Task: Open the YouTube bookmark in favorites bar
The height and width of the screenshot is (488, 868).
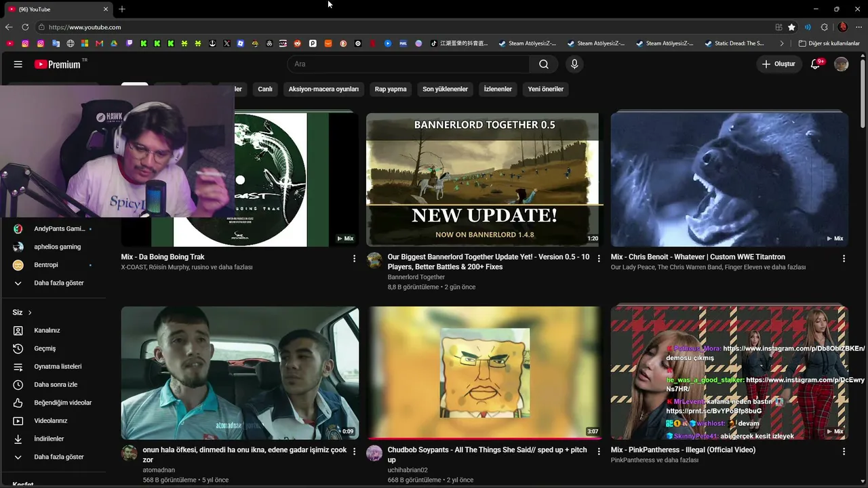Action: (9, 43)
